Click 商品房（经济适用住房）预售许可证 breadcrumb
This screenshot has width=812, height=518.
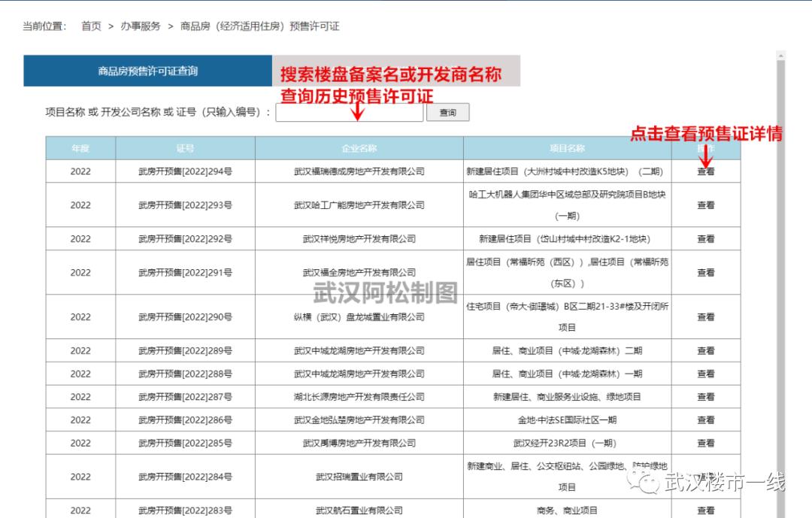click(x=259, y=26)
